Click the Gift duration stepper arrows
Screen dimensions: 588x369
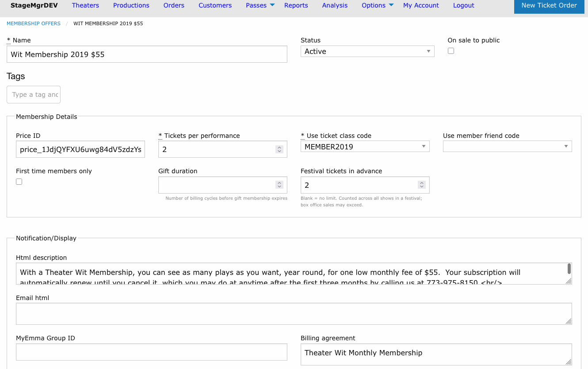[x=279, y=185]
